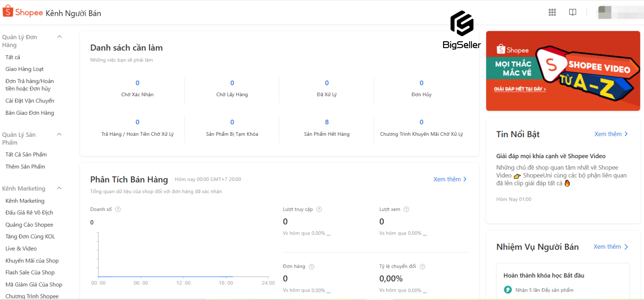Click the help icon beside Lượt truy cập
This screenshot has height=300, width=644.
[x=319, y=209]
